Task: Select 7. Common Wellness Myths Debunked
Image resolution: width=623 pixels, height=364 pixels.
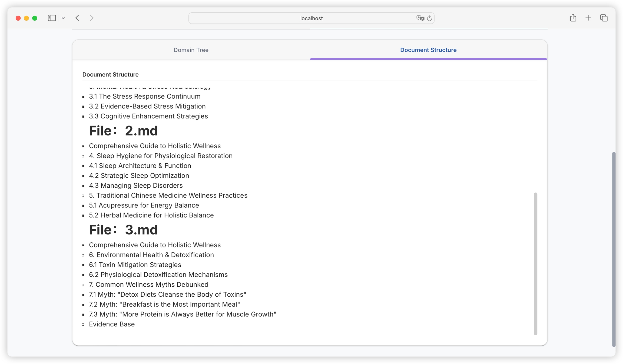Action: tap(148, 284)
